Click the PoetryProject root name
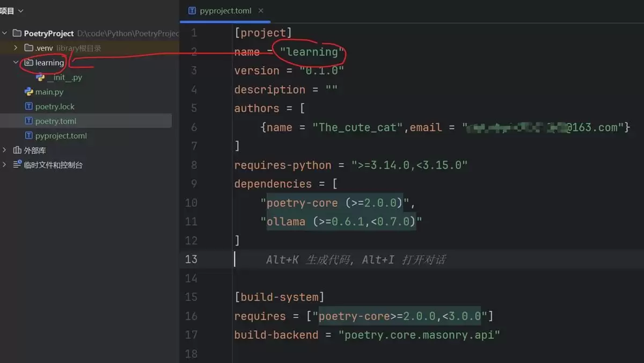The image size is (644, 363). [x=49, y=33]
